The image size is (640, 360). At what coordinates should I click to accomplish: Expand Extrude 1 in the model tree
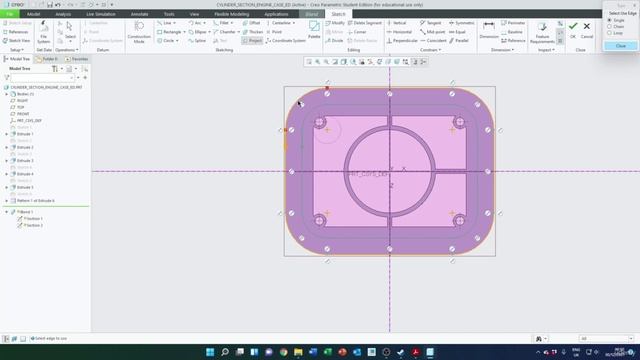(7, 134)
